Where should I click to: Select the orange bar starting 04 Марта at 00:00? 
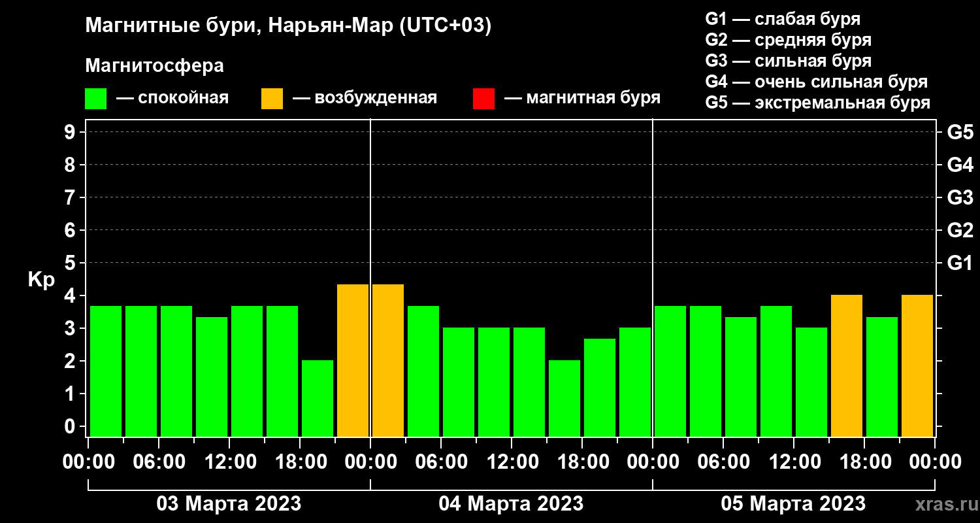tap(388, 360)
